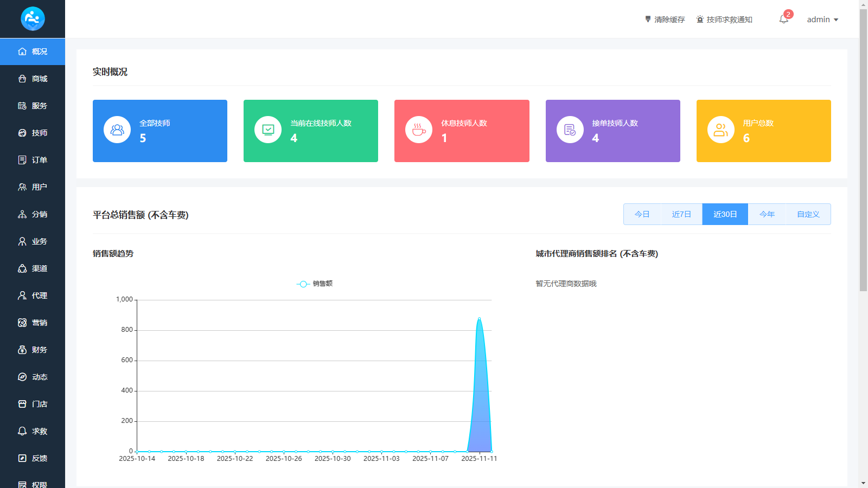Select the 近7日 time range tab
The height and width of the screenshot is (488, 868).
[681, 214]
